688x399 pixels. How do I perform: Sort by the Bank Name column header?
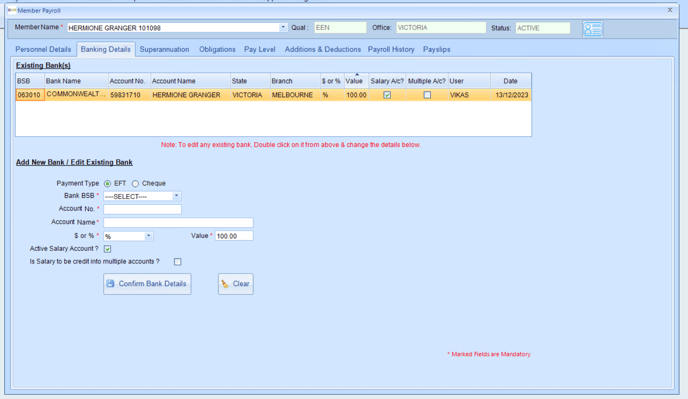[76, 81]
